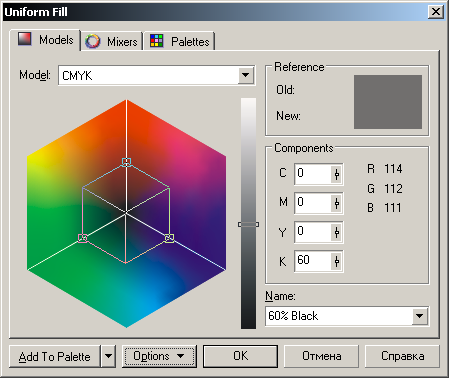The image size is (449, 378).
Task: Expand the Name dropdown showing 60% Black
Action: [x=420, y=316]
